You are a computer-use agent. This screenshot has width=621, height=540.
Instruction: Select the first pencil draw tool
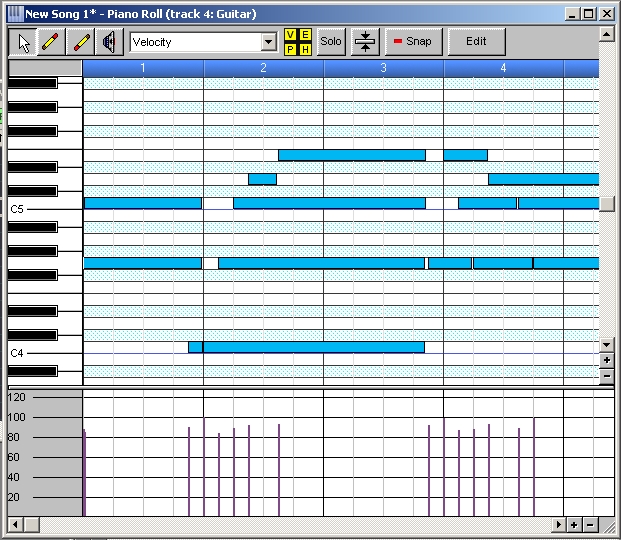51,42
